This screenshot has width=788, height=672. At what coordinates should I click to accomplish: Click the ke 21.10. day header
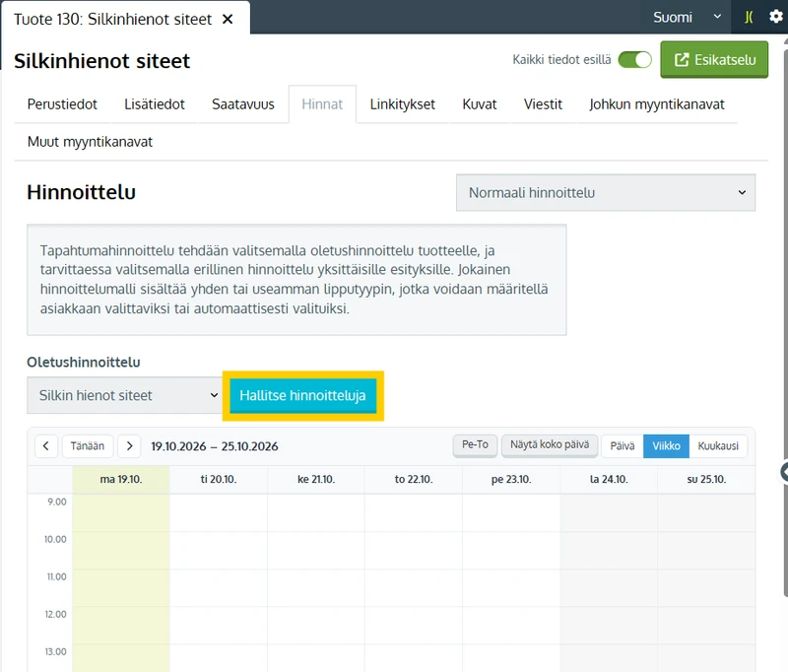(316, 479)
